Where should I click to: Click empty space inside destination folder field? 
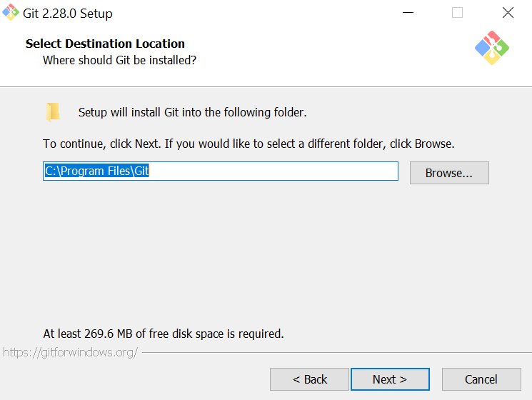[x=286, y=171]
